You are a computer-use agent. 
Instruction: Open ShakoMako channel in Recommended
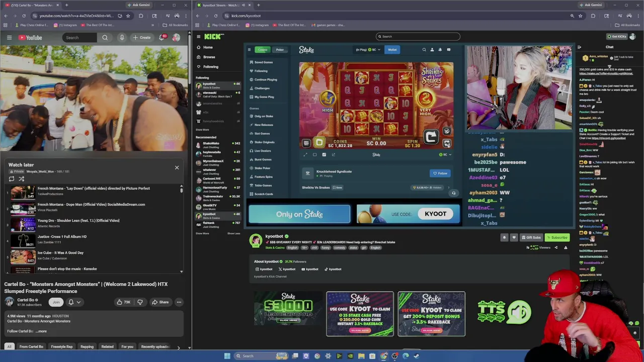pos(218,145)
